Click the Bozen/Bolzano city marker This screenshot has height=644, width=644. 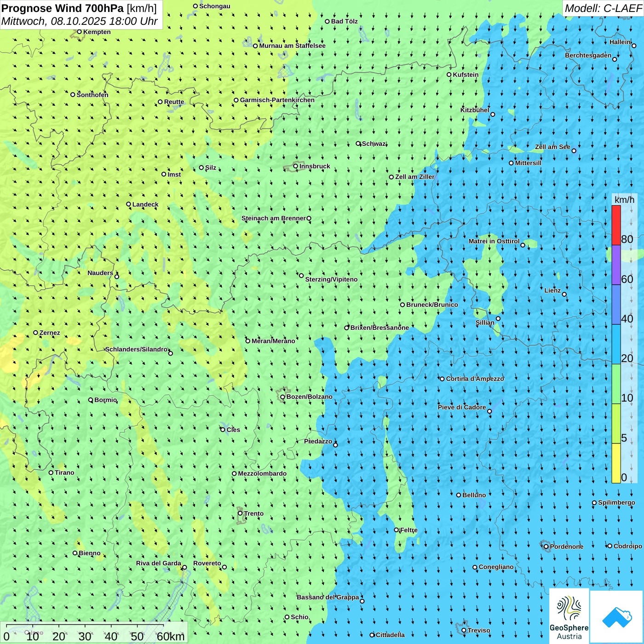[282, 397]
